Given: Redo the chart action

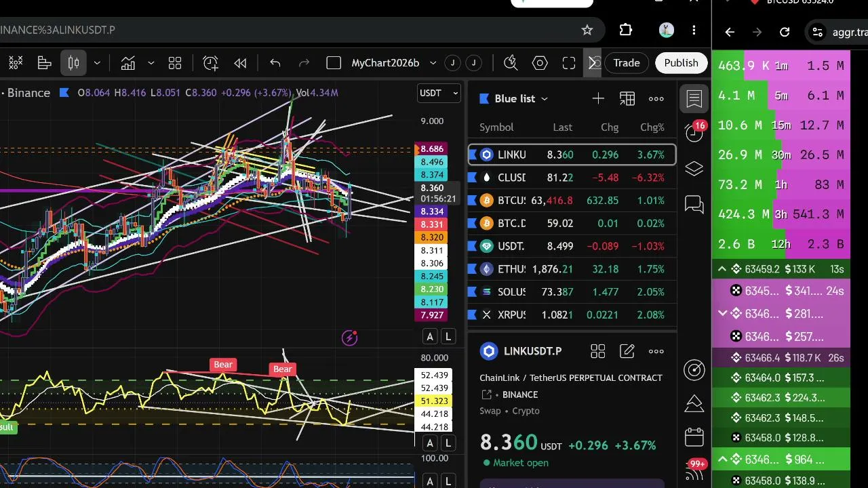Looking at the screenshot, I should click(304, 63).
